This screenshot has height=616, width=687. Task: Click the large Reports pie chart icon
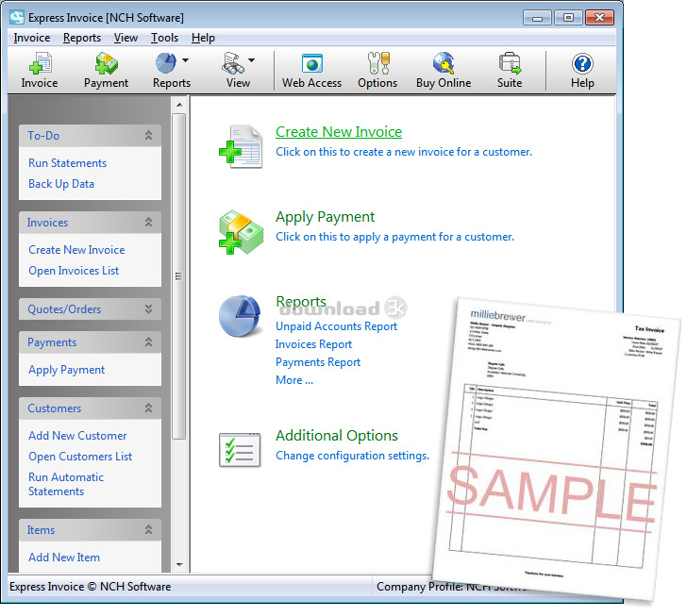(x=240, y=316)
